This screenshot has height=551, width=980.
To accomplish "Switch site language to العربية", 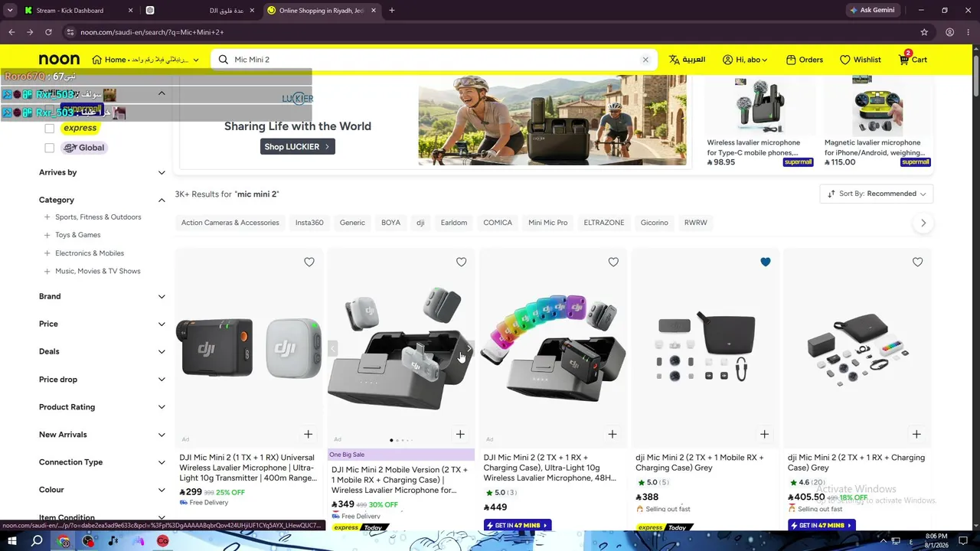I will (687, 60).
